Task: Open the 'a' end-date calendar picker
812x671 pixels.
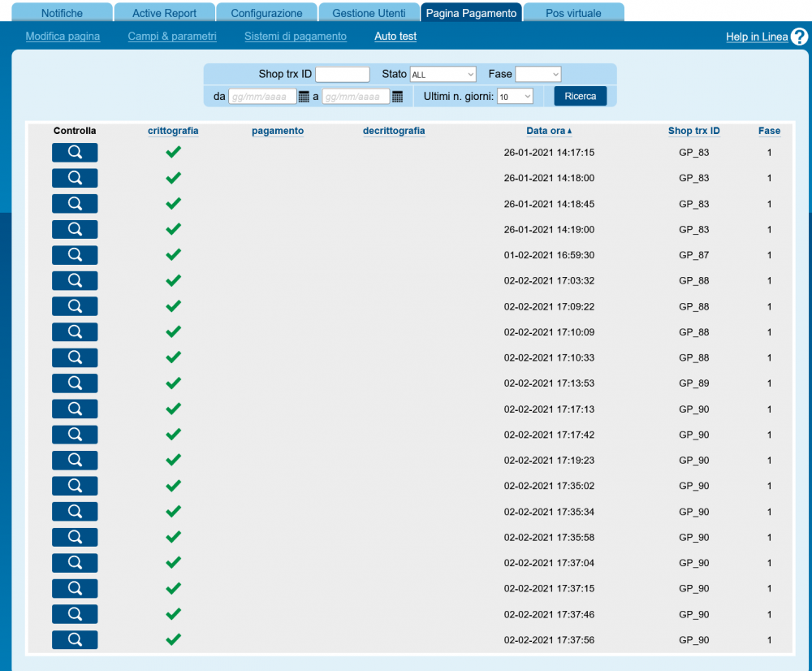Action: pyautogui.click(x=397, y=97)
